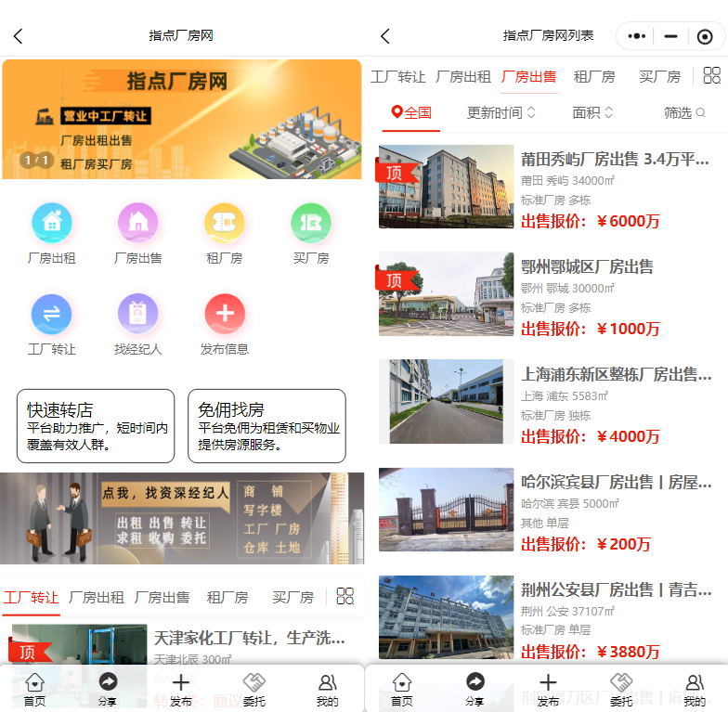The width and height of the screenshot is (728, 712).
Task: Tap the circular target close icon in capsule
Action: coord(704,36)
